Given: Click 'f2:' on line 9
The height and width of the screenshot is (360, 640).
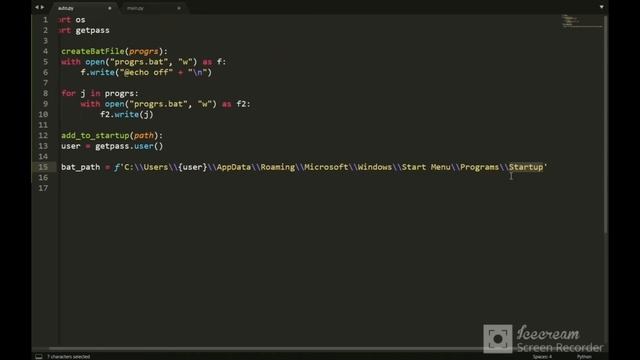Looking at the screenshot, I should 243,104.
